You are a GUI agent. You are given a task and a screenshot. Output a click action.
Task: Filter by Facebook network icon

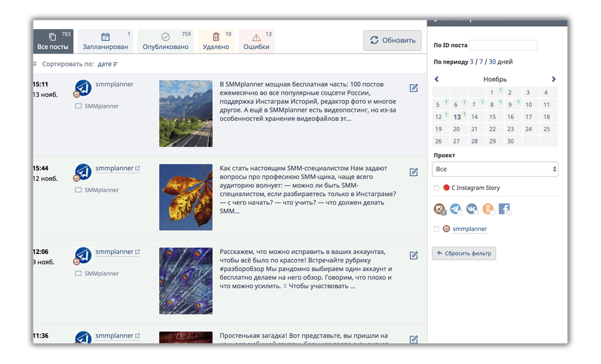[x=504, y=209]
